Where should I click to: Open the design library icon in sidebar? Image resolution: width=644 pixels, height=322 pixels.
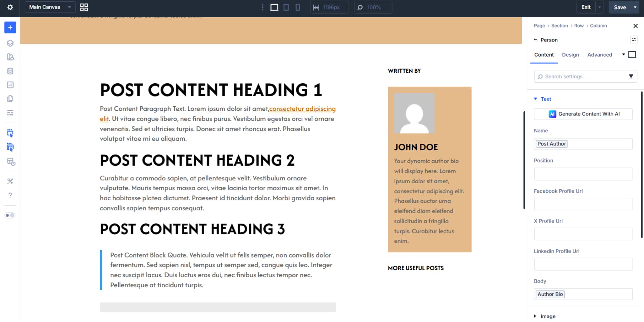[x=10, y=57]
